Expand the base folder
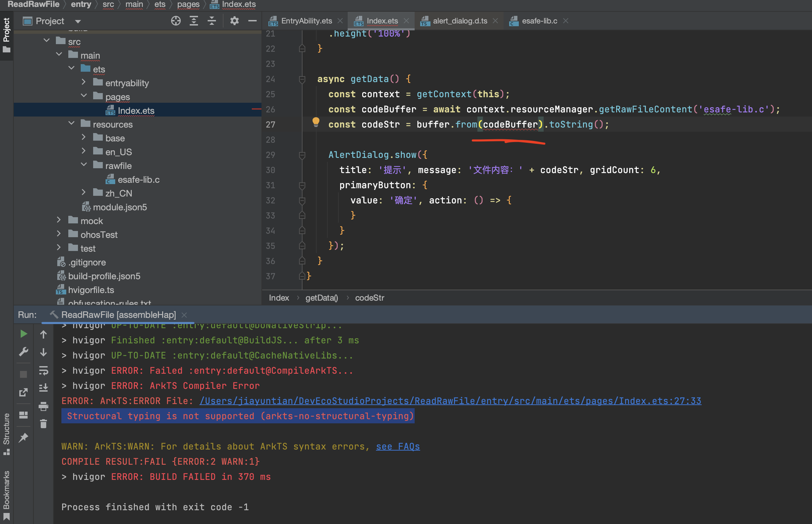Image resolution: width=812 pixels, height=524 pixels. point(83,137)
